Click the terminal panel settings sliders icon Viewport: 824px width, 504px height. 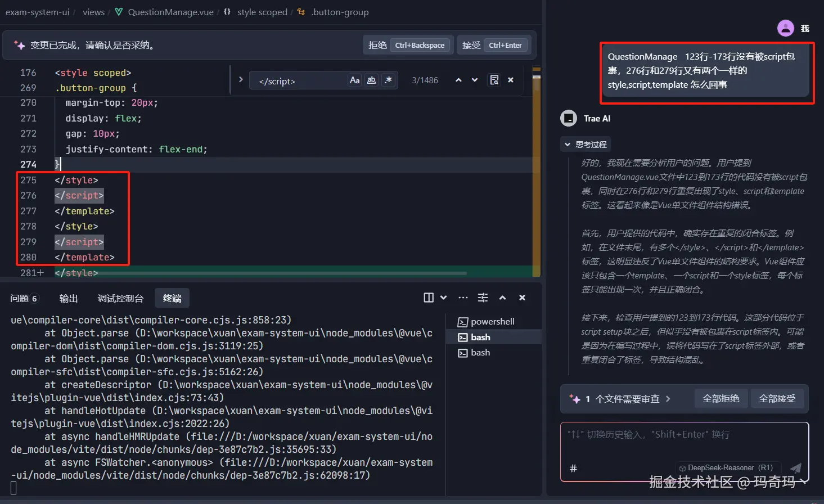[x=483, y=298]
